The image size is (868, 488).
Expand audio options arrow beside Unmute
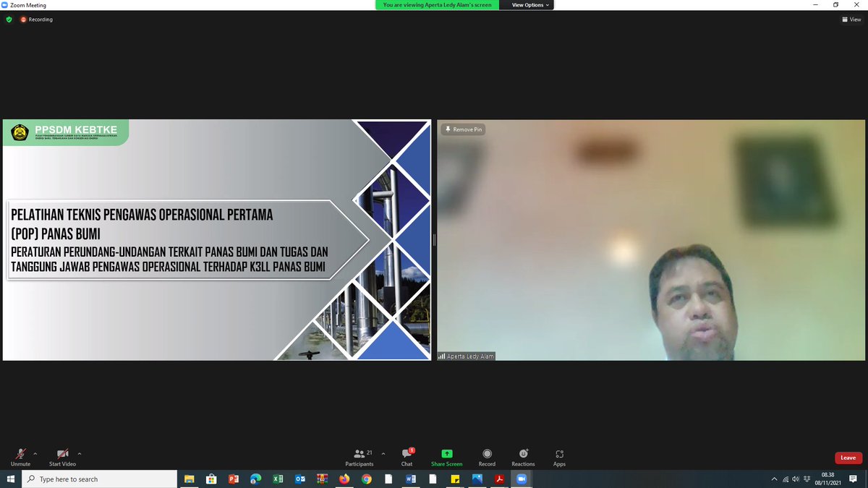[35, 454]
